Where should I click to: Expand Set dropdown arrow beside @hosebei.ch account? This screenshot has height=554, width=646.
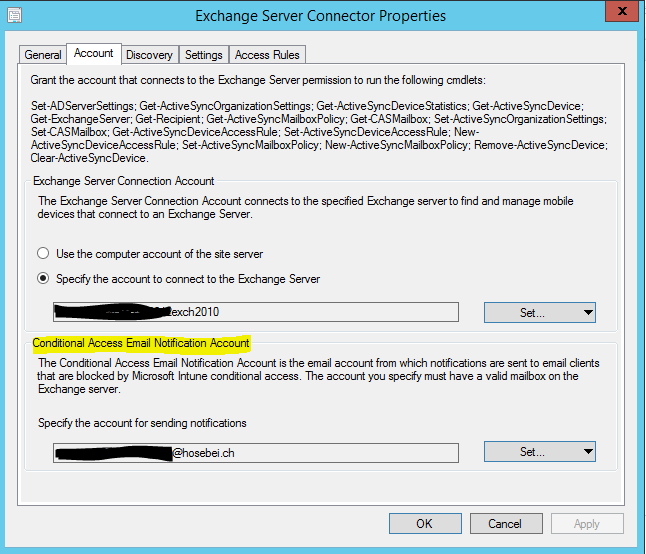588,452
